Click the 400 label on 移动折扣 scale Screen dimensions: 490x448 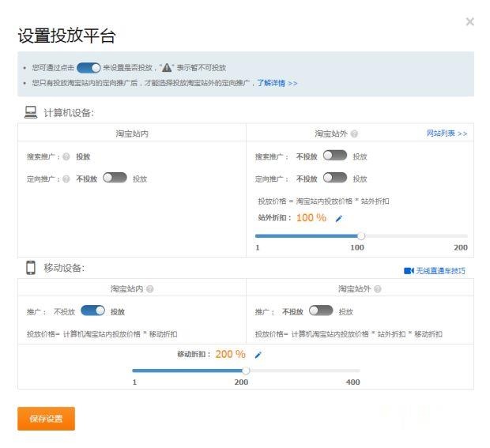click(x=352, y=382)
